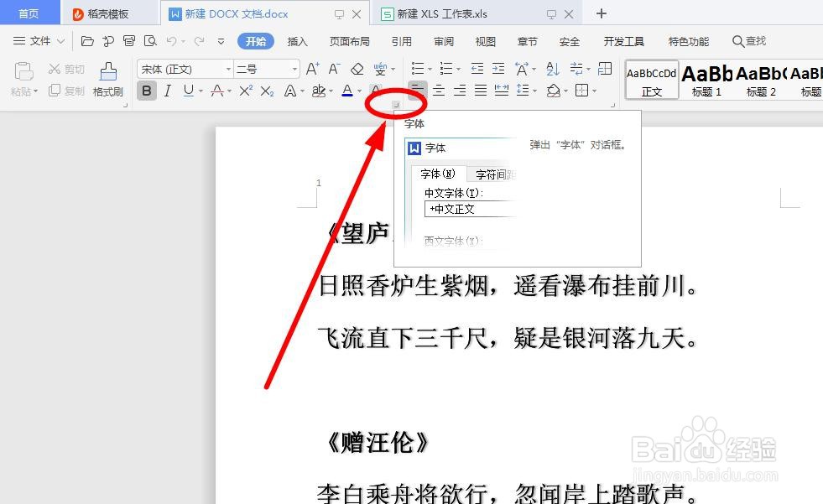Switch to the 插入 ribbon tab
This screenshot has height=504, width=823.
pyautogui.click(x=298, y=40)
